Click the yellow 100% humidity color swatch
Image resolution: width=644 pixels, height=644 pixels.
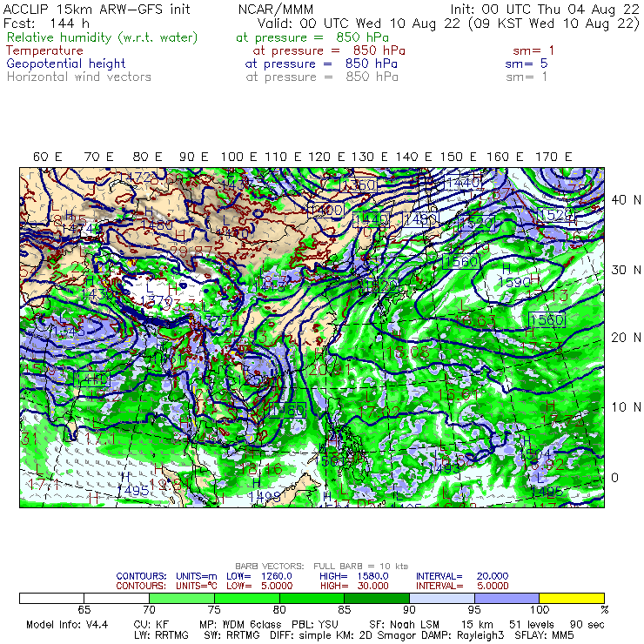point(571,598)
